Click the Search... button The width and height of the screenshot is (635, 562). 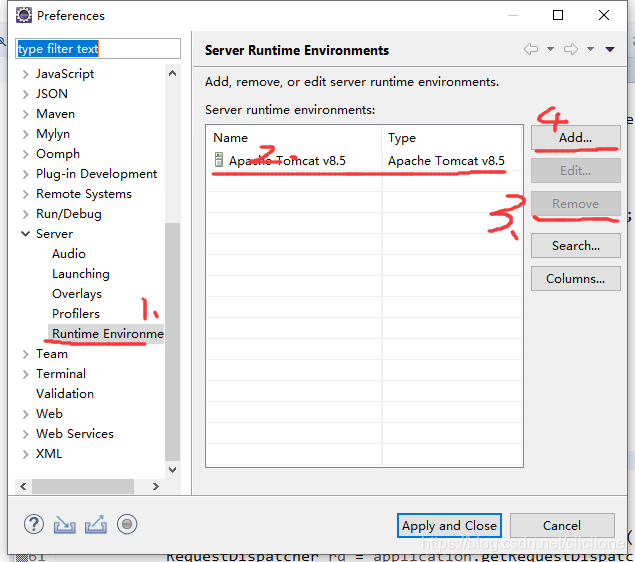[x=575, y=245]
